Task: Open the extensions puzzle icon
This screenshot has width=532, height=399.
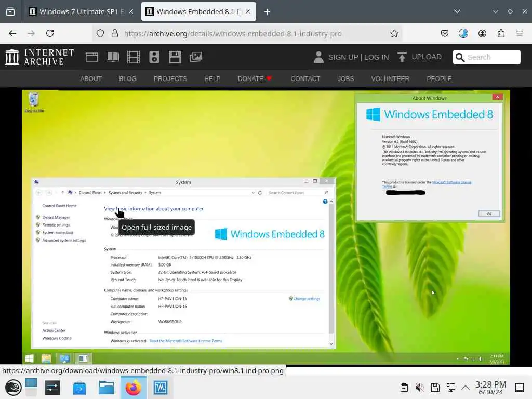Action: click(x=501, y=33)
